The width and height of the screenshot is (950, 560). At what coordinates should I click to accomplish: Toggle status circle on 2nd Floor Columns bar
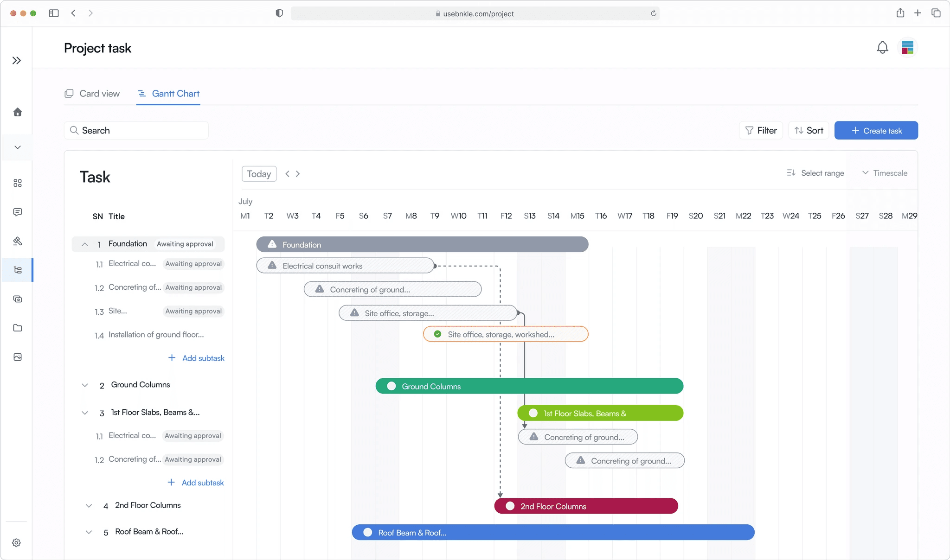510,506
